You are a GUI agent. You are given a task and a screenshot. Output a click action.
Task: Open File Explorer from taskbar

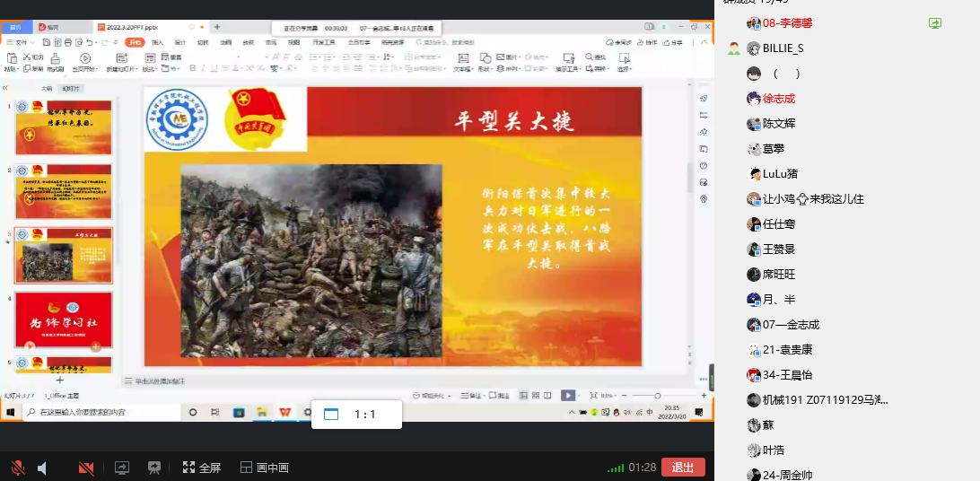262,412
